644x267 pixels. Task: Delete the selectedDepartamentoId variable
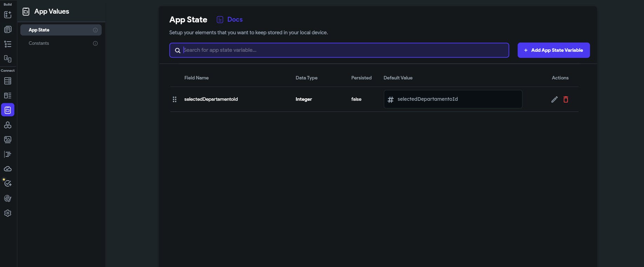(x=566, y=99)
